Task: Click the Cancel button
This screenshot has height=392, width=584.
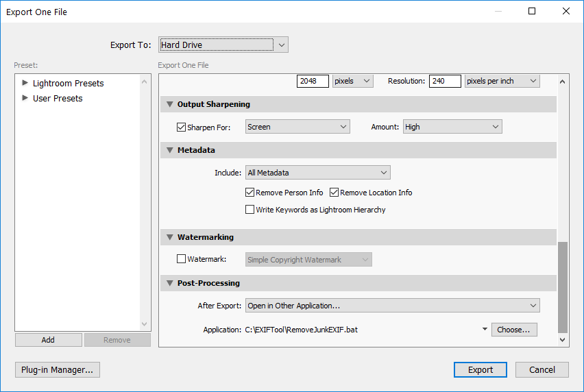Action: click(x=542, y=369)
